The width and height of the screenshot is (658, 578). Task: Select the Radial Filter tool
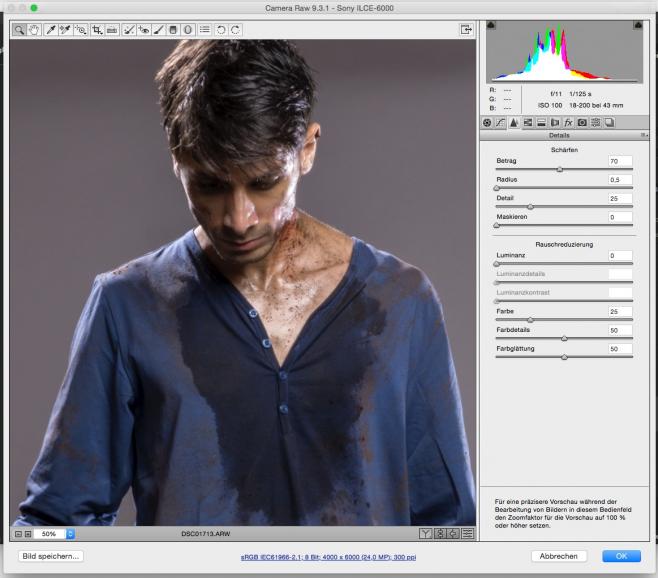pyautogui.click(x=187, y=30)
